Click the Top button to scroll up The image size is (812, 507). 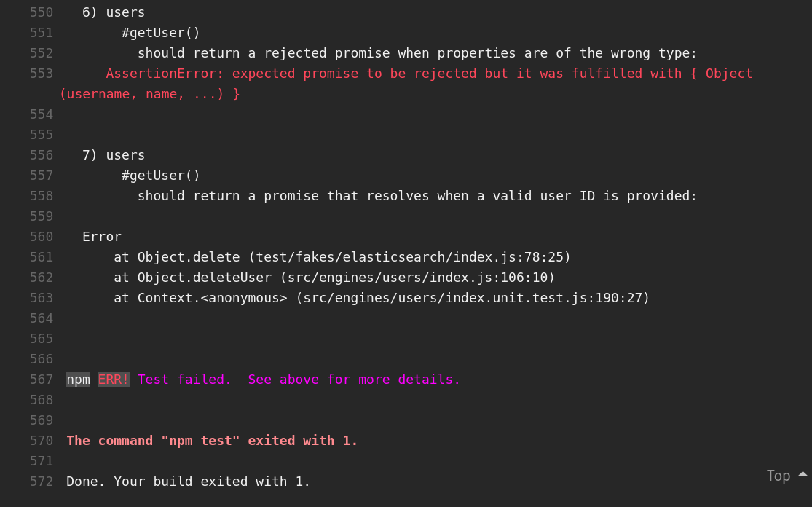point(779,476)
